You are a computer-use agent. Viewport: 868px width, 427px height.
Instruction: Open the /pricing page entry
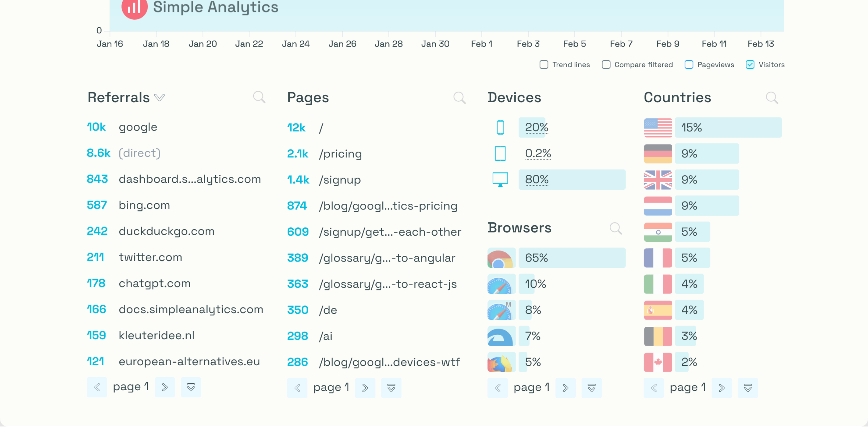(340, 154)
